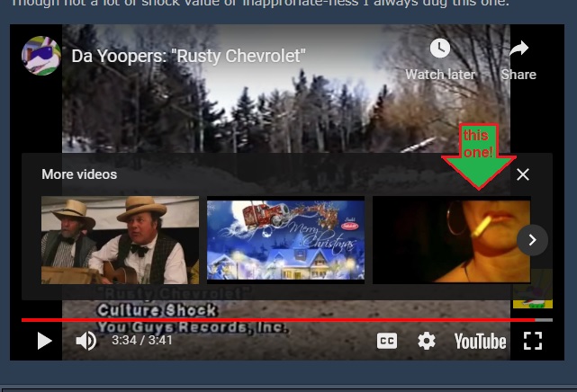Open the channel avatar icon
This screenshot has height=392, width=577.
click(x=41, y=56)
